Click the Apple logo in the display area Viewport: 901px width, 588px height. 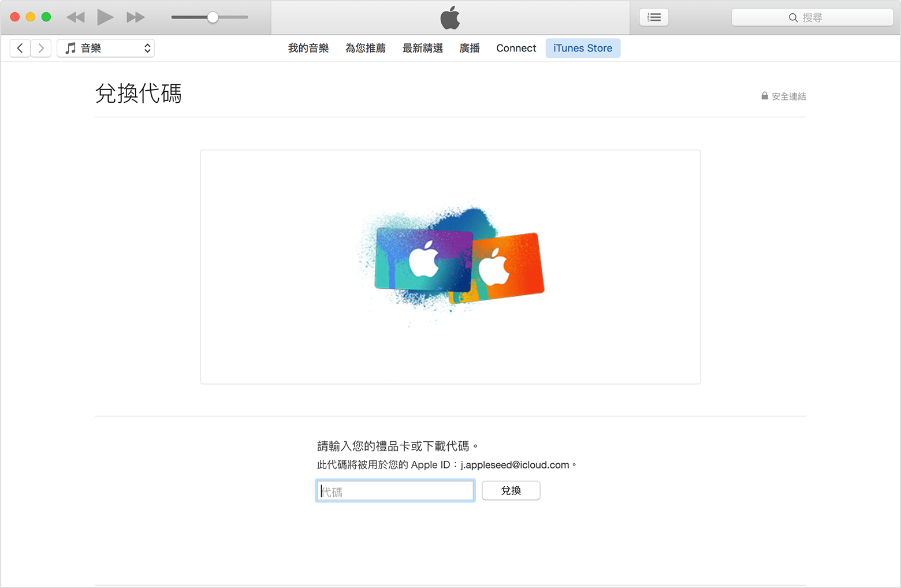(450, 18)
